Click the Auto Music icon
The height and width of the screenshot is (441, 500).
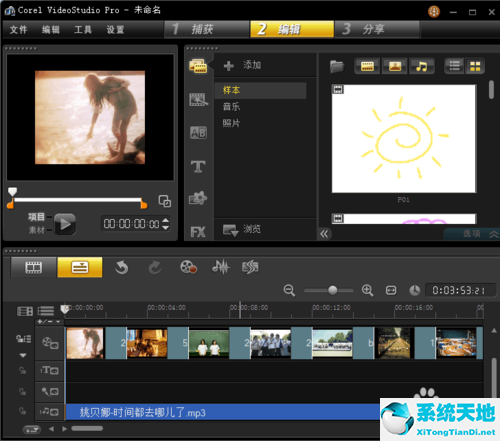pyautogui.click(x=250, y=267)
